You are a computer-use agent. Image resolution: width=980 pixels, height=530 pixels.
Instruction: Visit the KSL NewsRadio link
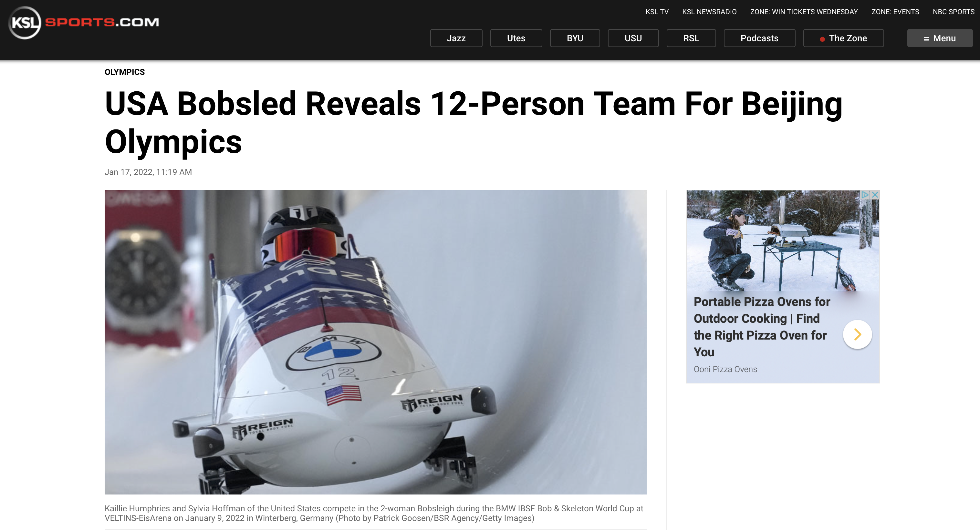tap(709, 12)
